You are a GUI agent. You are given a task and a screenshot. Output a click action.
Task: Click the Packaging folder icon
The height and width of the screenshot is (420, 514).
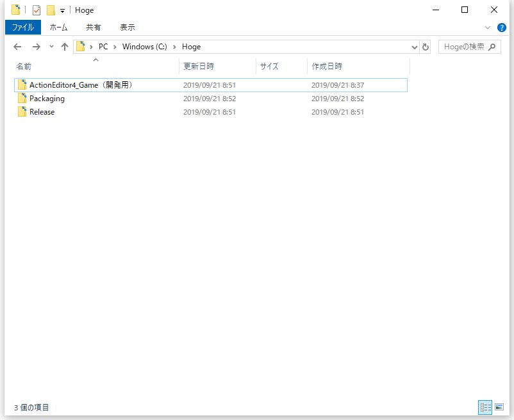[22, 98]
